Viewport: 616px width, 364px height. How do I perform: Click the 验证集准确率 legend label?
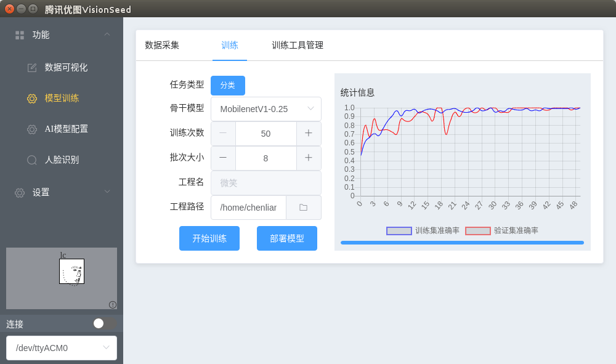click(516, 230)
